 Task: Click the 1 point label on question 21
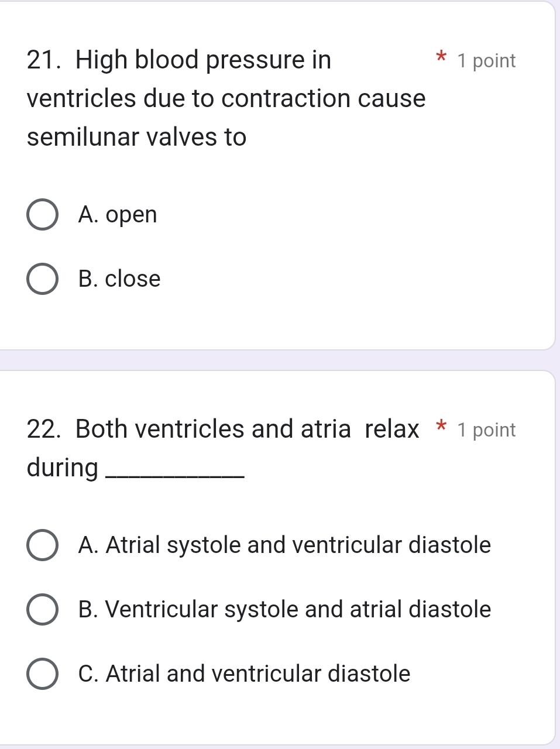(486, 60)
